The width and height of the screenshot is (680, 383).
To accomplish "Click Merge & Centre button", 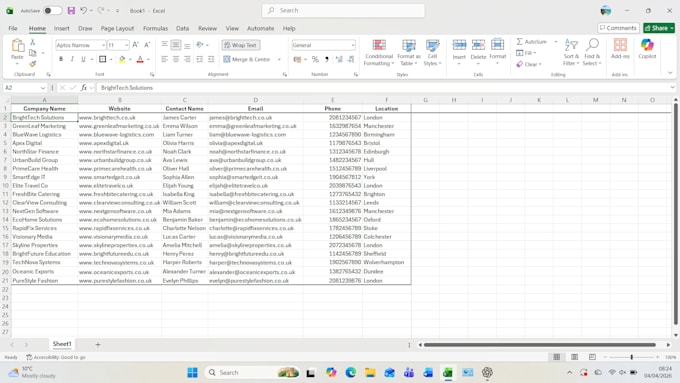I will [x=247, y=59].
